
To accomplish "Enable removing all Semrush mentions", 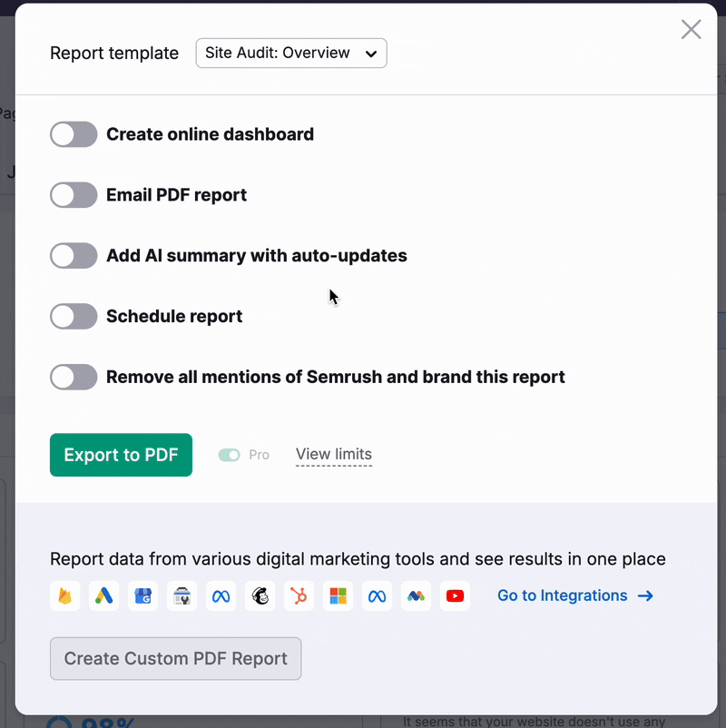I will click(x=74, y=377).
